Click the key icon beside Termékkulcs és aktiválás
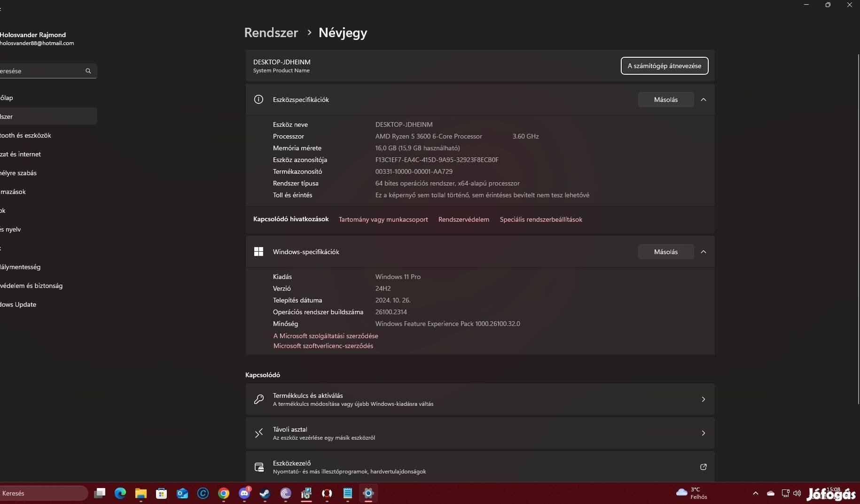This screenshot has height=504, width=860. (x=259, y=399)
